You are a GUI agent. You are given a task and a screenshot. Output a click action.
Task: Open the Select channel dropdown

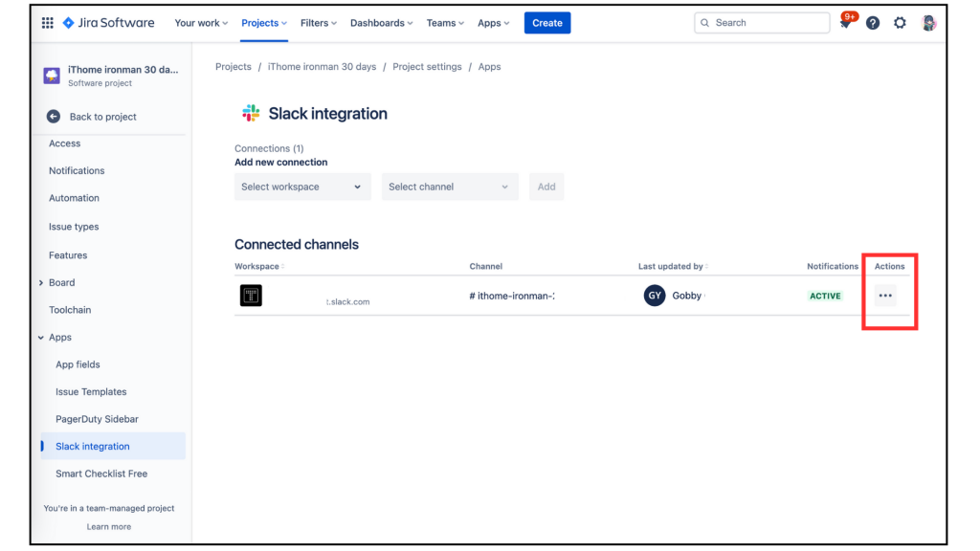click(450, 187)
